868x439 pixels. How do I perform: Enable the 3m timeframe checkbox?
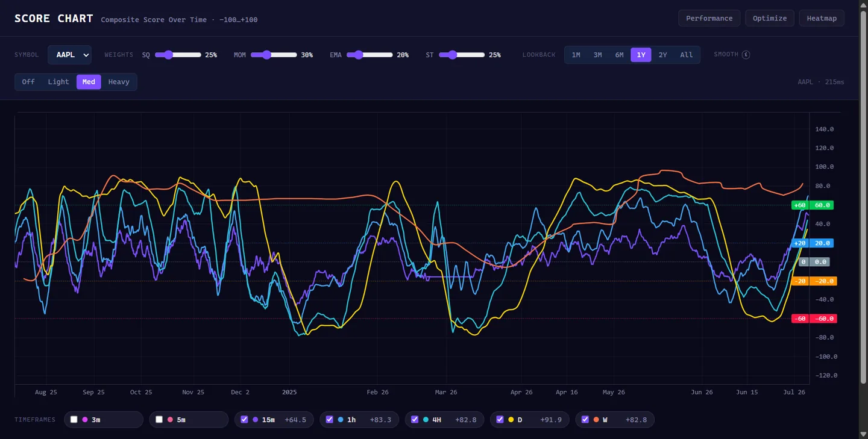(74, 420)
